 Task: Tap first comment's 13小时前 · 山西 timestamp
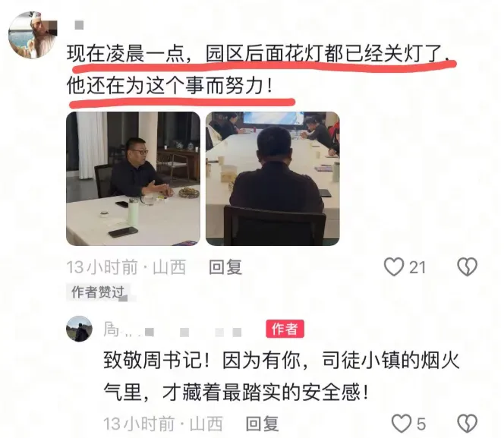pos(126,267)
